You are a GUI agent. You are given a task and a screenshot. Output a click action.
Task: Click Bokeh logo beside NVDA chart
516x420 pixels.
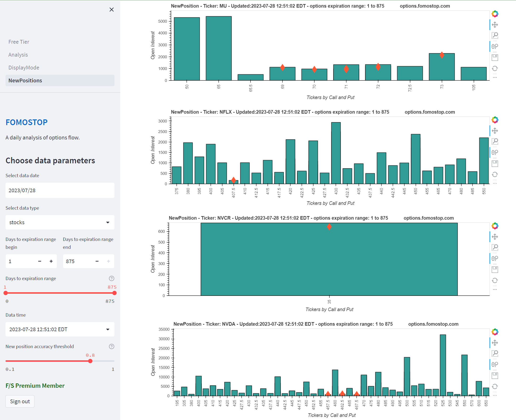495,332
